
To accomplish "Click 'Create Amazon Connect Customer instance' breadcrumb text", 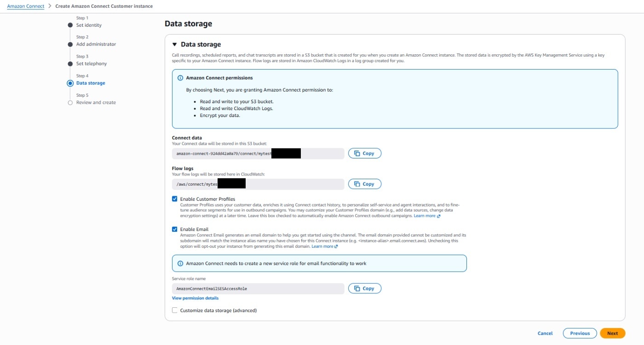I will tap(104, 6).
